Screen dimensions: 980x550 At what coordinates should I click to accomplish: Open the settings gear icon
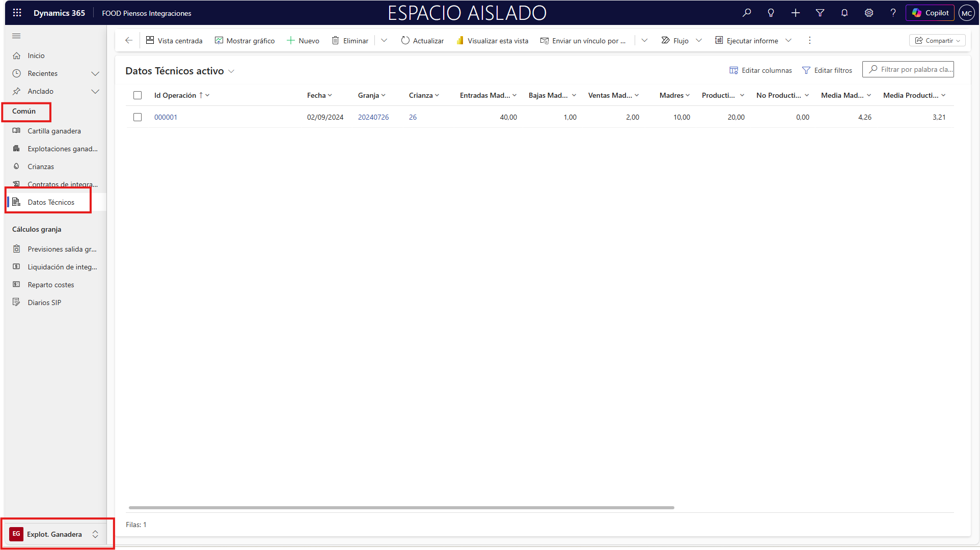[x=869, y=13]
